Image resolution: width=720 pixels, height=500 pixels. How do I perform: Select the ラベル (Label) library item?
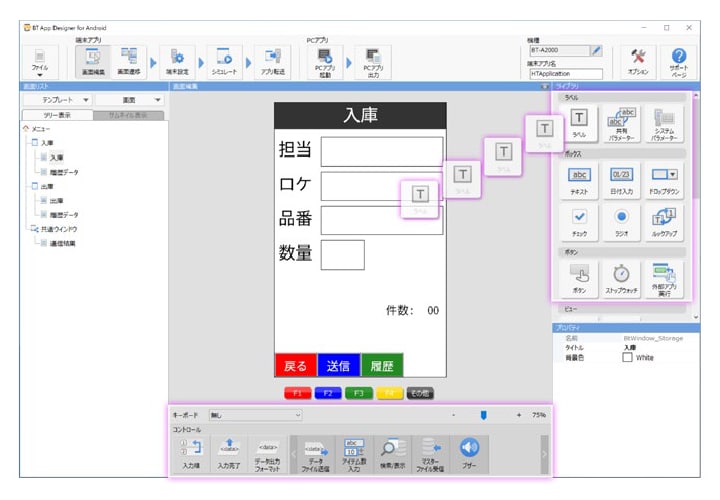click(x=579, y=123)
